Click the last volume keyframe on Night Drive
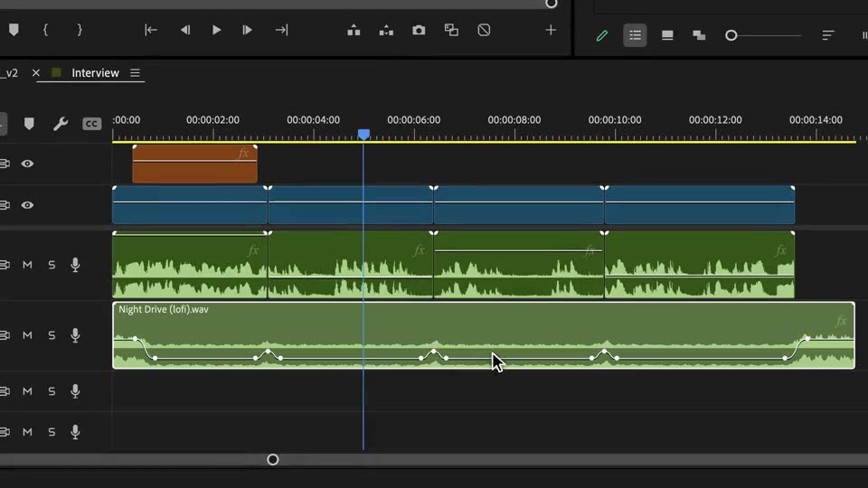The width and height of the screenshot is (868, 488). tap(807, 338)
